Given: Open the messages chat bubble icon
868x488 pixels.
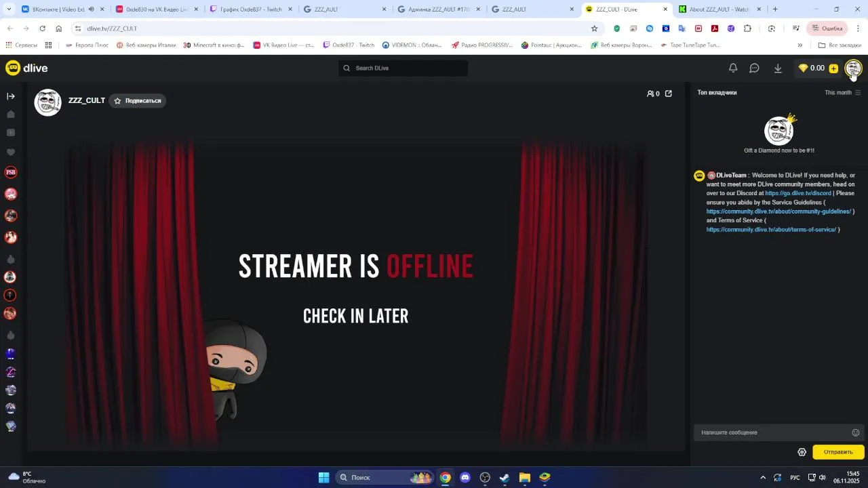Looking at the screenshot, I should 754,68.
